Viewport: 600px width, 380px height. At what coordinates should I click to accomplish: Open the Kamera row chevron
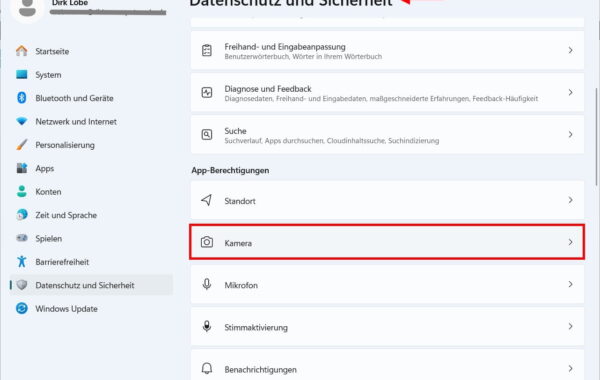(571, 242)
